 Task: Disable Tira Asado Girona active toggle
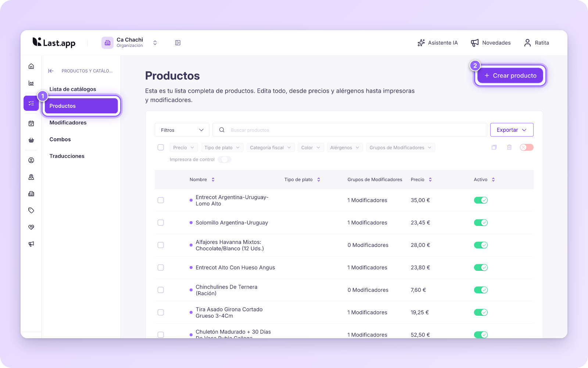pyautogui.click(x=481, y=312)
